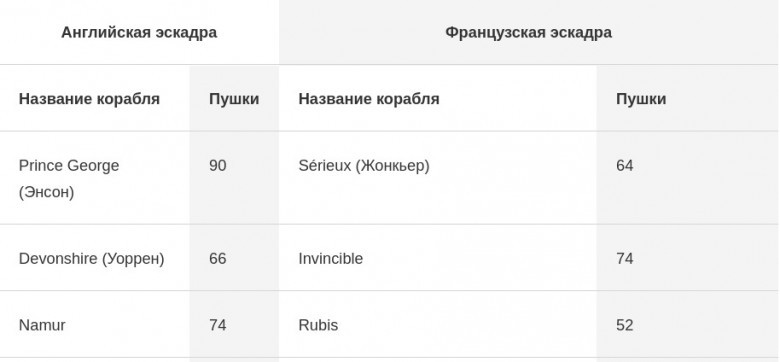Select the 'Prince George (Энсон)' cell
Screen dimensions: 780x362
95,178
